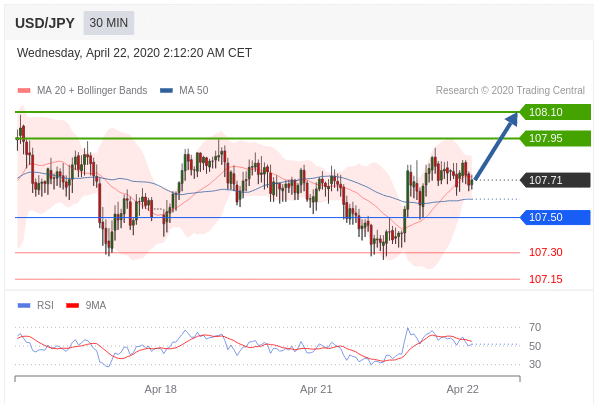Image resolution: width=599 pixels, height=413 pixels.
Task: Select the 107.50 blue pivot tag
Action: [x=555, y=217]
